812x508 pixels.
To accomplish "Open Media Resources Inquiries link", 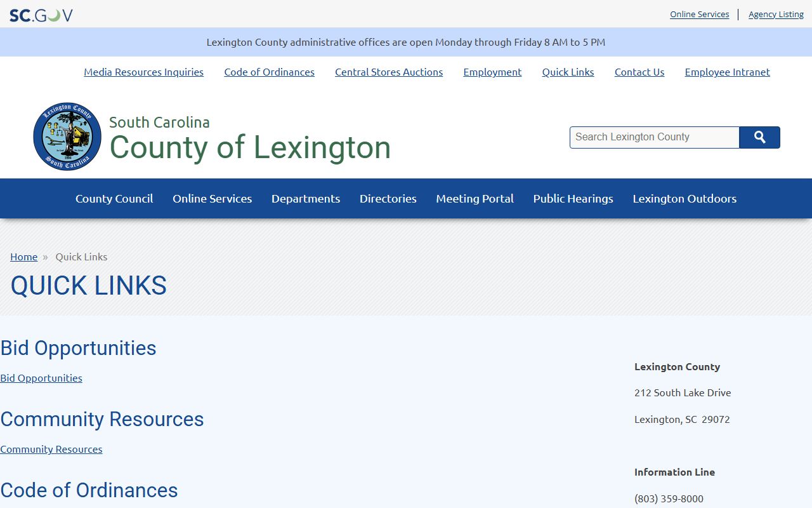I will pyautogui.click(x=143, y=72).
